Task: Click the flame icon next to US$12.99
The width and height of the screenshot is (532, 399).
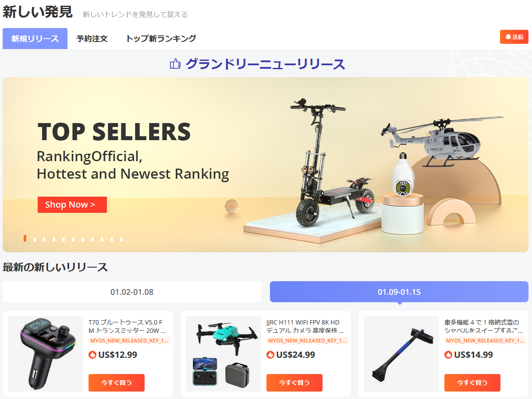Action: pos(92,355)
